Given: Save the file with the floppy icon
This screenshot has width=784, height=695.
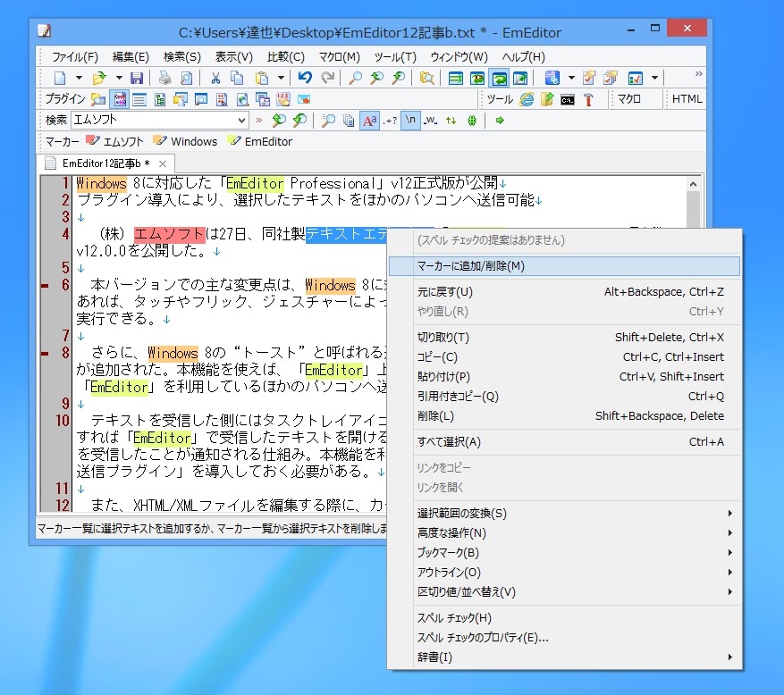Looking at the screenshot, I should (137, 79).
